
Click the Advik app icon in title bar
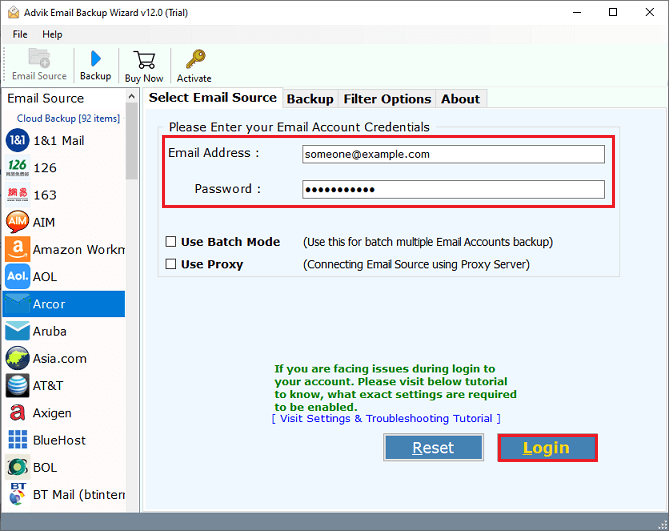pos(14,12)
